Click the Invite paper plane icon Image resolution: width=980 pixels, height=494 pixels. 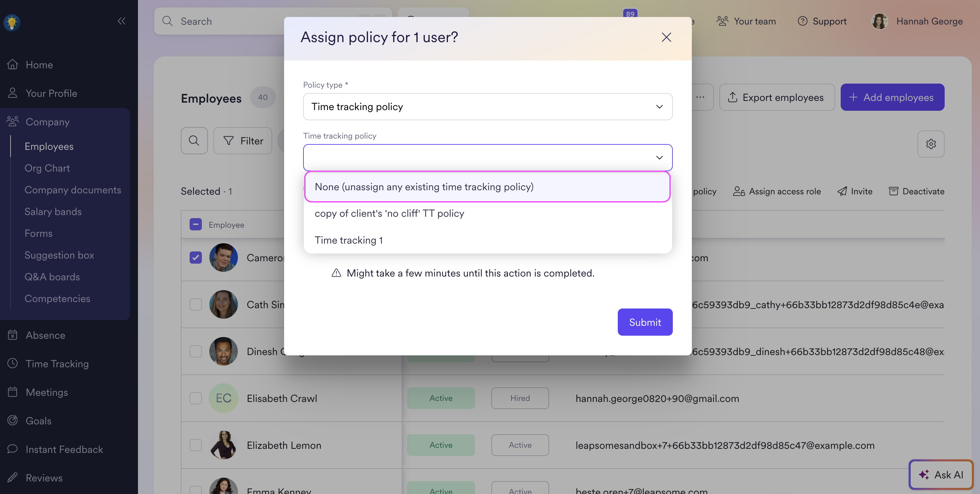[x=842, y=191]
